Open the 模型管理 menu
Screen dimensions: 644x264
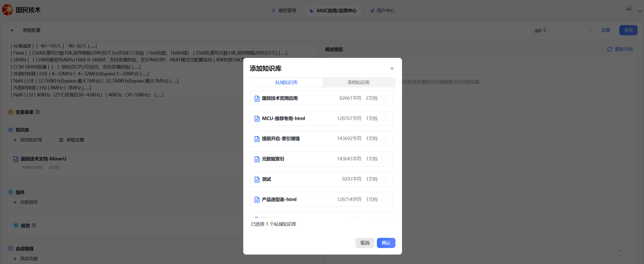284,11
